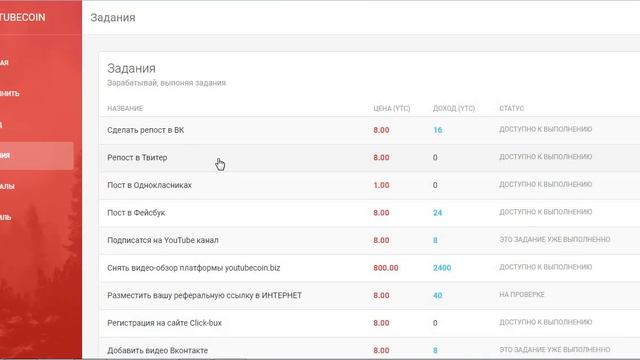The image size is (640, 360).
Task: Click status of 'Сделать репост в ВК' row
Action: [545, 129]
